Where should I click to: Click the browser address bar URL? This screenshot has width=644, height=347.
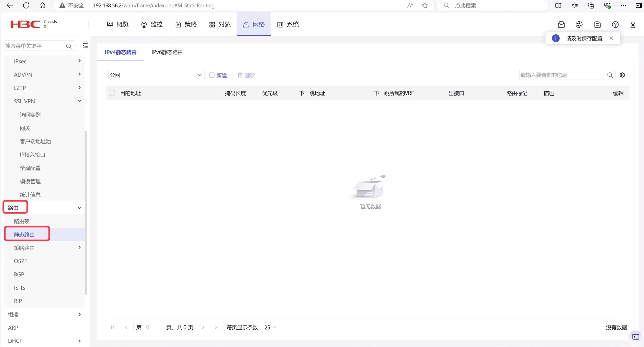154,5
